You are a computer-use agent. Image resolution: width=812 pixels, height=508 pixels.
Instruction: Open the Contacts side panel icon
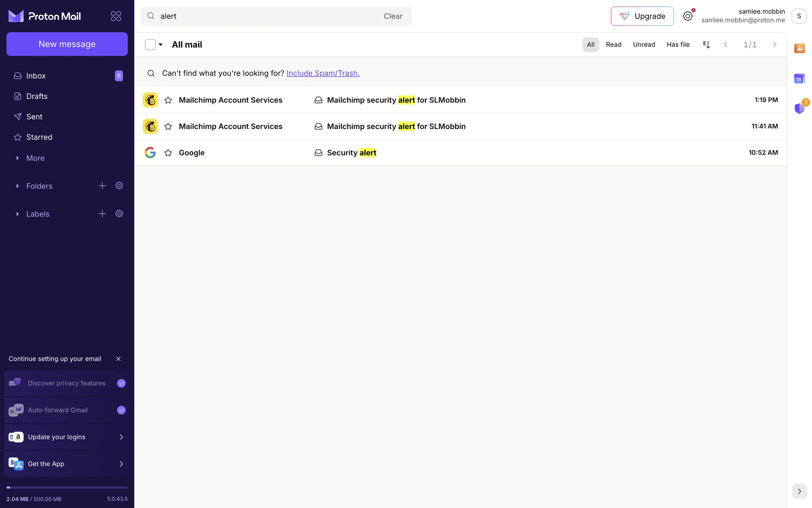coord(799,48)
